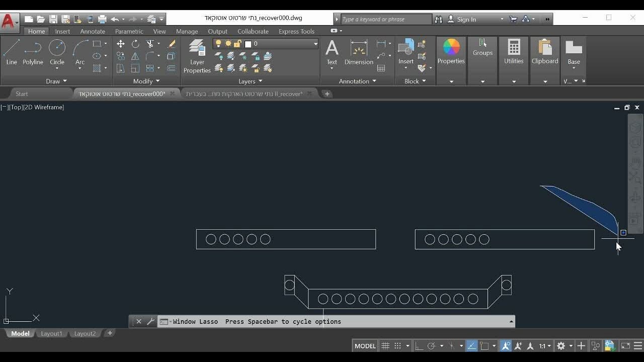
Task: Toggle the drawing grid display in status bar
Action: [x=385, y=346]
